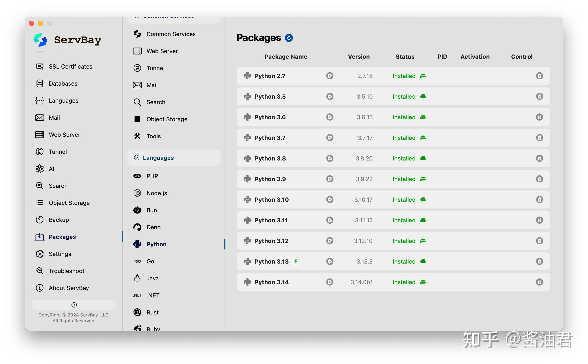
Task: Open the PHP language package page
Action: pyautogui.click(x=152, y=176)
